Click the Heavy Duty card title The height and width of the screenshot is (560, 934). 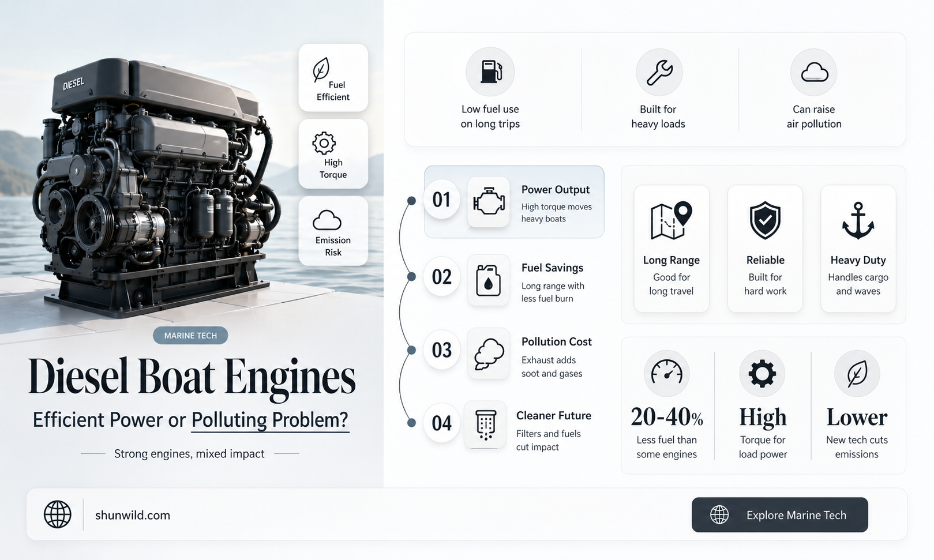858,260
